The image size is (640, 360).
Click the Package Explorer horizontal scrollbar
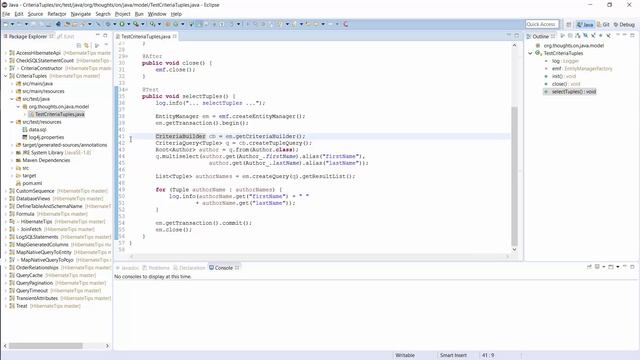(x=46, y=346)
